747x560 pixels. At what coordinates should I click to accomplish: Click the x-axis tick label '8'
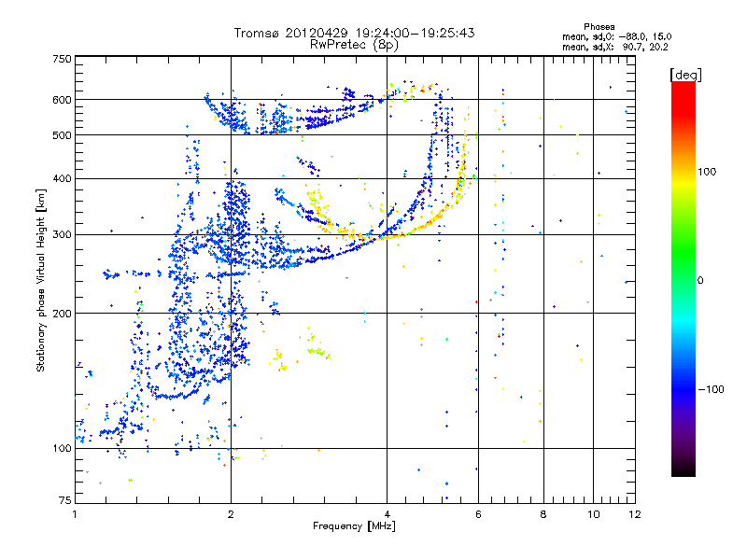tap(543, 514)
